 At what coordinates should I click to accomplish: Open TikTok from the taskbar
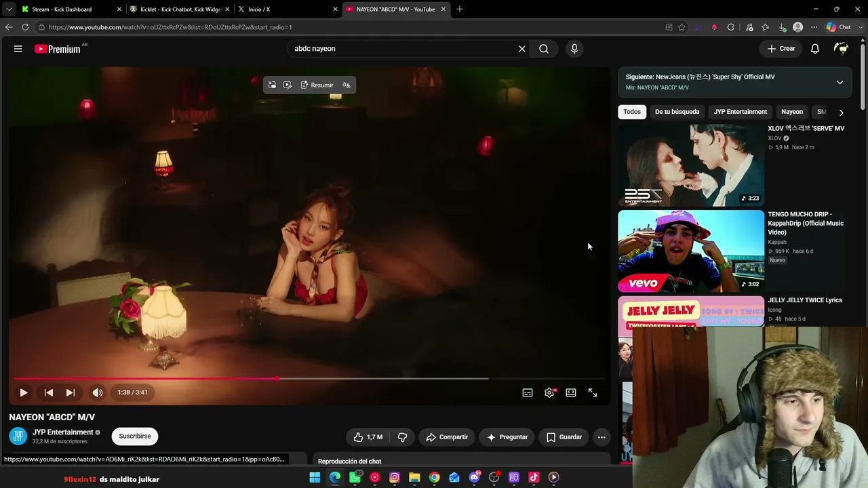(x=534, y=478)
